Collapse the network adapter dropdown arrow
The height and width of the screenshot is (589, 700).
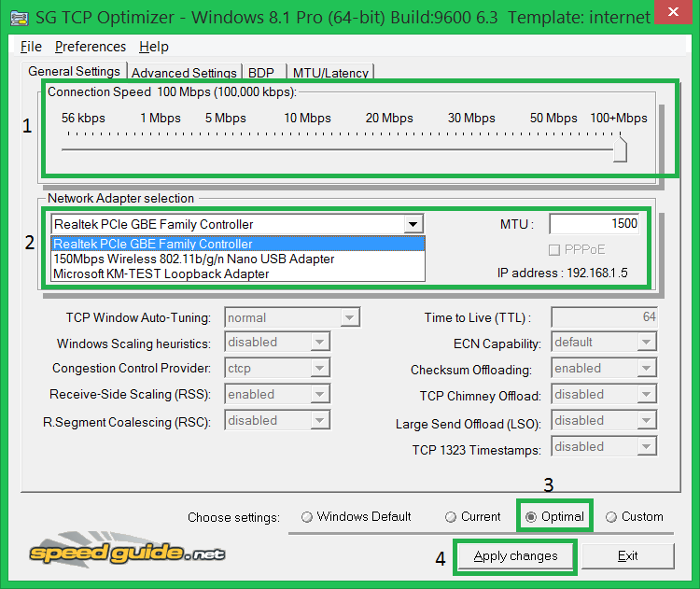413,224
